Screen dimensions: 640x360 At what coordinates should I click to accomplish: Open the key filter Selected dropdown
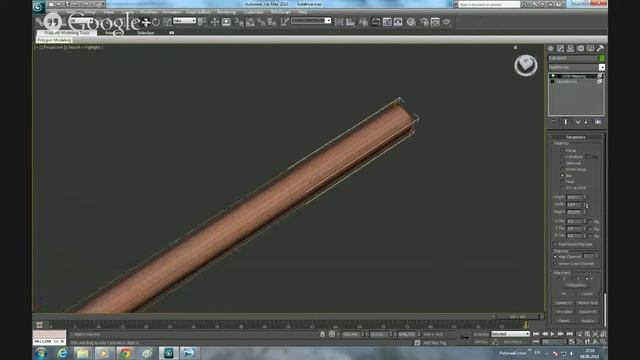point(510,334)
